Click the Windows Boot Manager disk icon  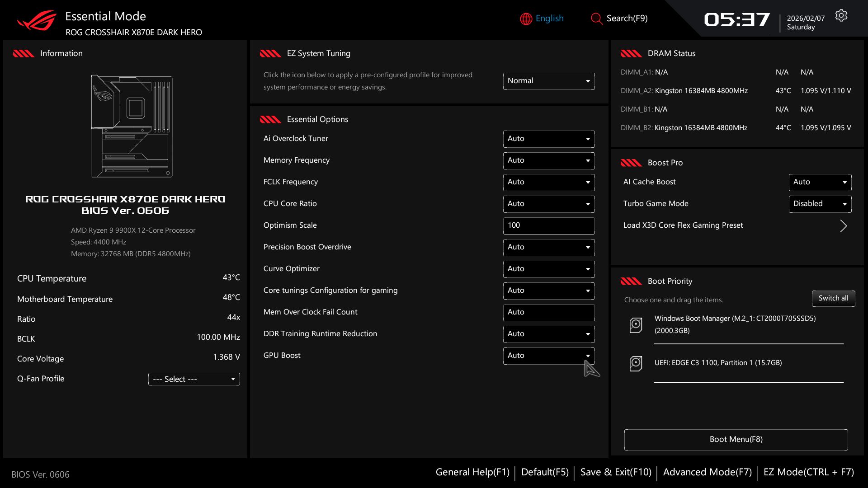click(x=636, y=324)
